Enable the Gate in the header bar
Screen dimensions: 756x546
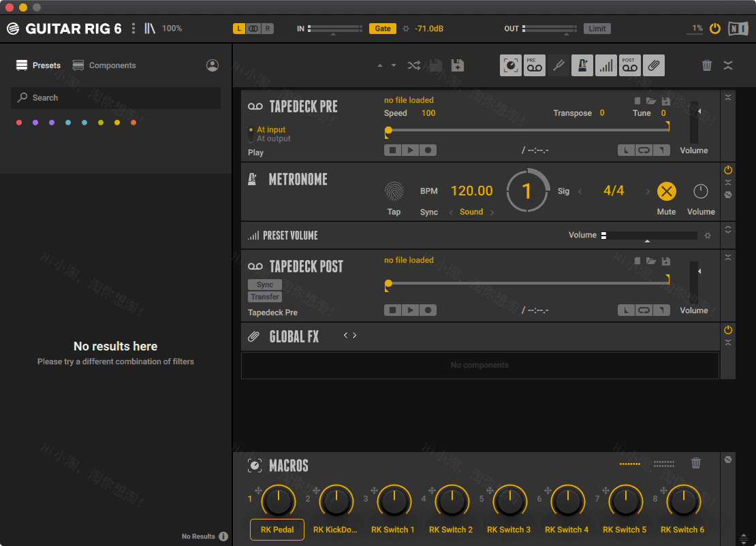382,29
